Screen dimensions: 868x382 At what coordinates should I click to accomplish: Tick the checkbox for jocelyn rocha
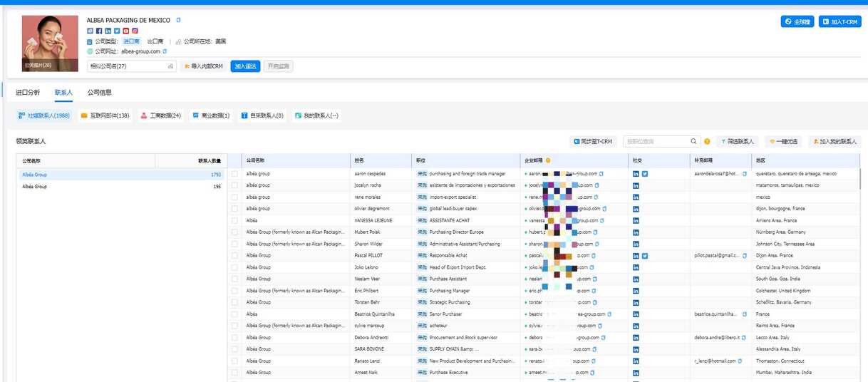[x=234, y=185]
